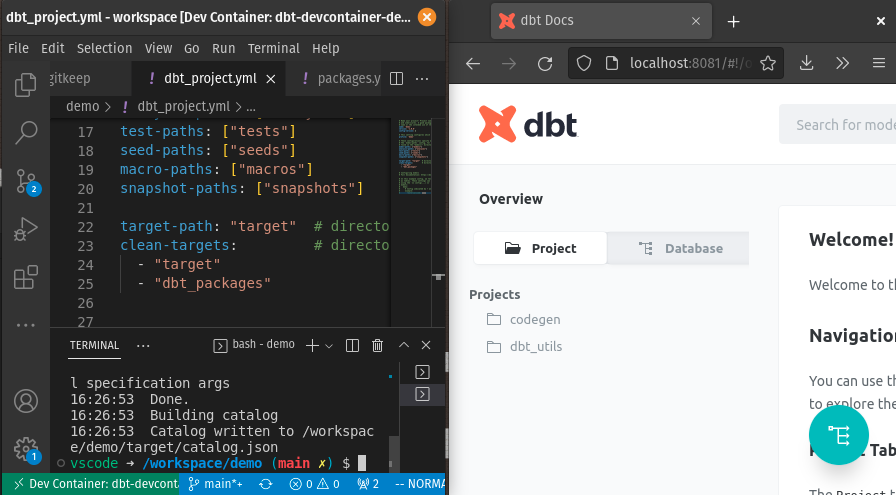Click the terminal vertical scrollbar
This screenshot has height=495, width=896.
[x=392, y=452]
